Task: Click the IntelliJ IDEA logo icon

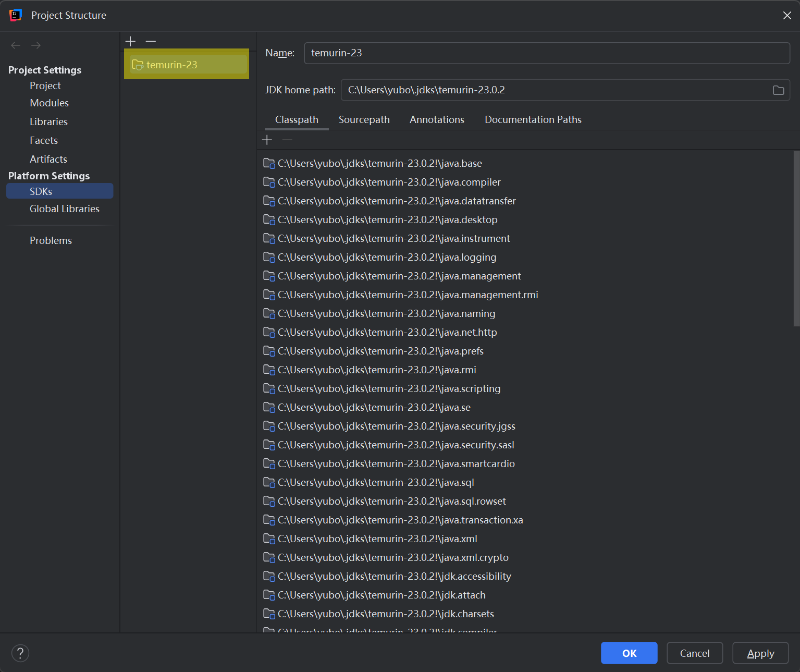Action: click(x=15, y=15)
